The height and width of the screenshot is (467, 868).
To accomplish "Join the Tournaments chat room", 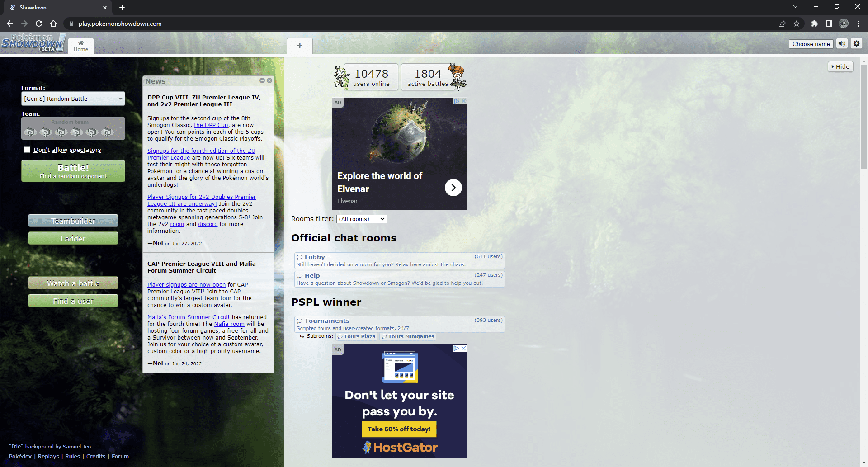I will [399, 324].
